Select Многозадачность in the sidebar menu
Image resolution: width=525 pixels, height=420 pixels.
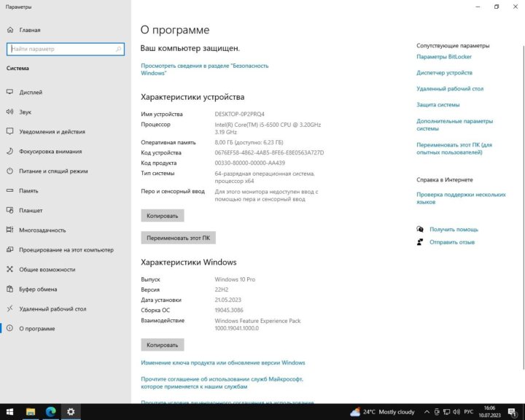click(x=42, y=230)
